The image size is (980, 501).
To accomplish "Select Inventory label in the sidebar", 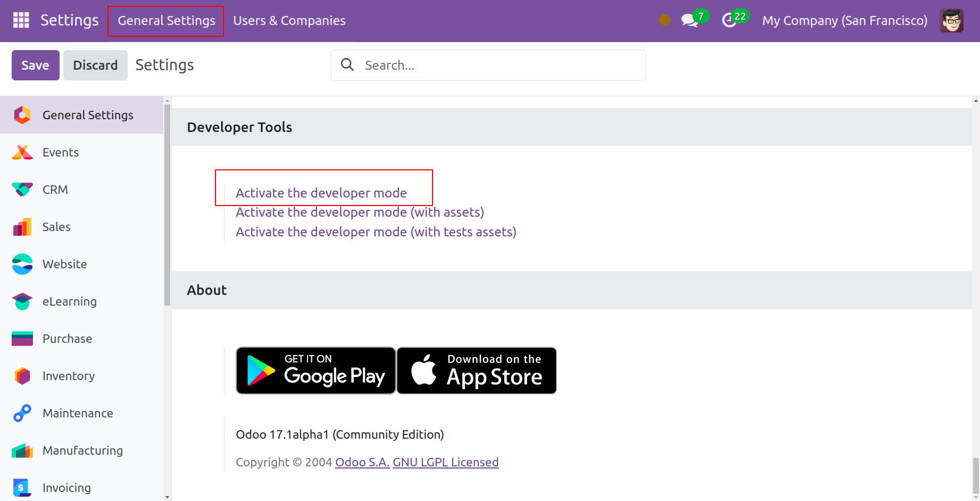I will (x=69, y=376).
